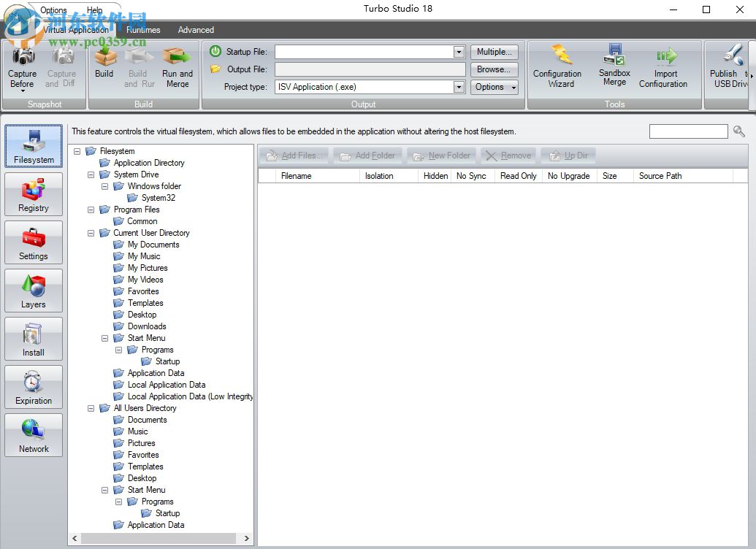Open the Options dropdown button in Output

point(495,87)
